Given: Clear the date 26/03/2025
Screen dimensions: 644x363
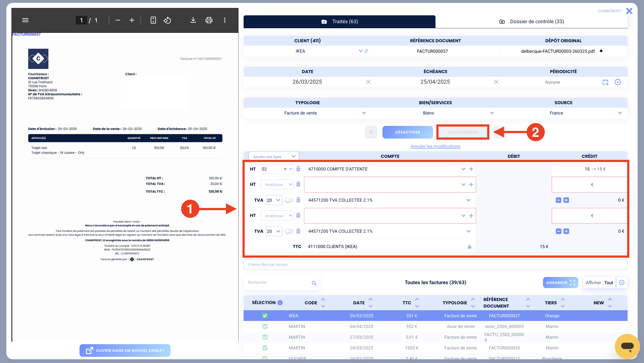Looking at the screenshot, I should coord(368,82).
